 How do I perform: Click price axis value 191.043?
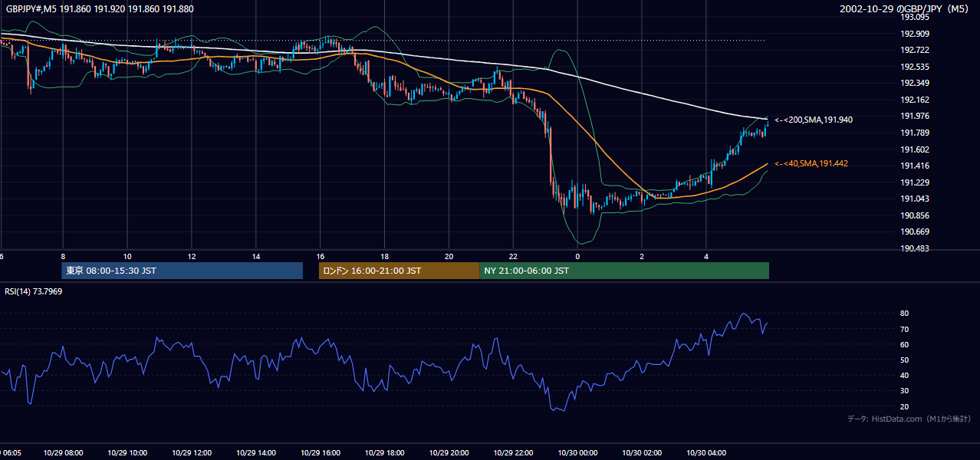(914, 199)
